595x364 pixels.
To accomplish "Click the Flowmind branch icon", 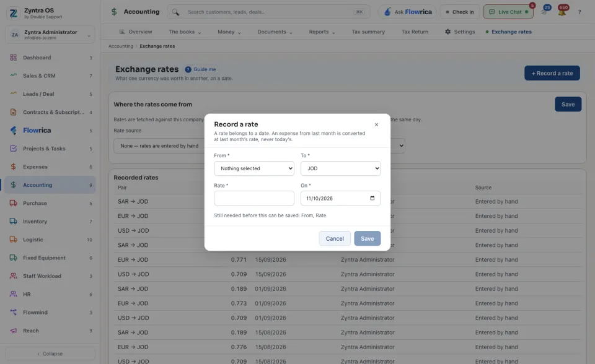I will pyautogui.click(x=13, y=312).
